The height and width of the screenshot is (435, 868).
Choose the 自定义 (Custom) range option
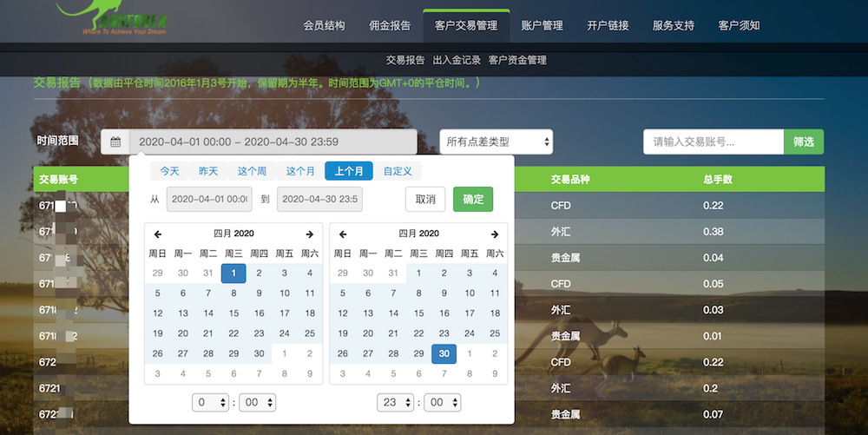[x=398, y=171]
